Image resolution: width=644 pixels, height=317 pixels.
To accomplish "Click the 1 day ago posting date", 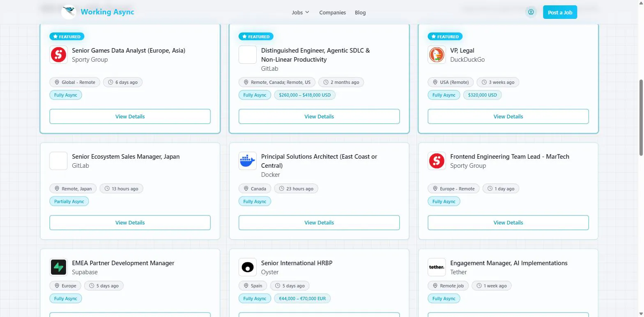I will pos(501,189).
